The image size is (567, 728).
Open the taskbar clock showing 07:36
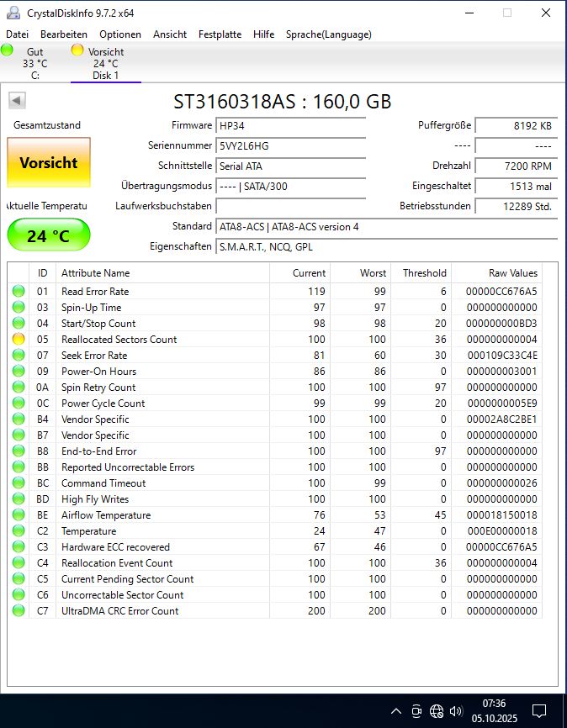tap(494, 711)
